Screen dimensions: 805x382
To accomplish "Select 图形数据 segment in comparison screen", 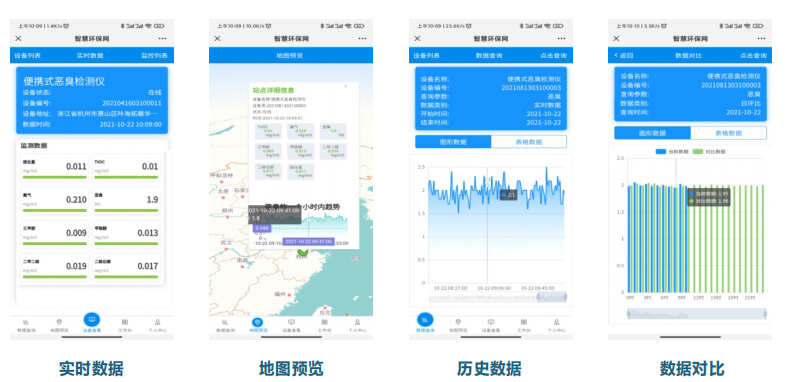I will pyautogui.click(x=653, y=133).
